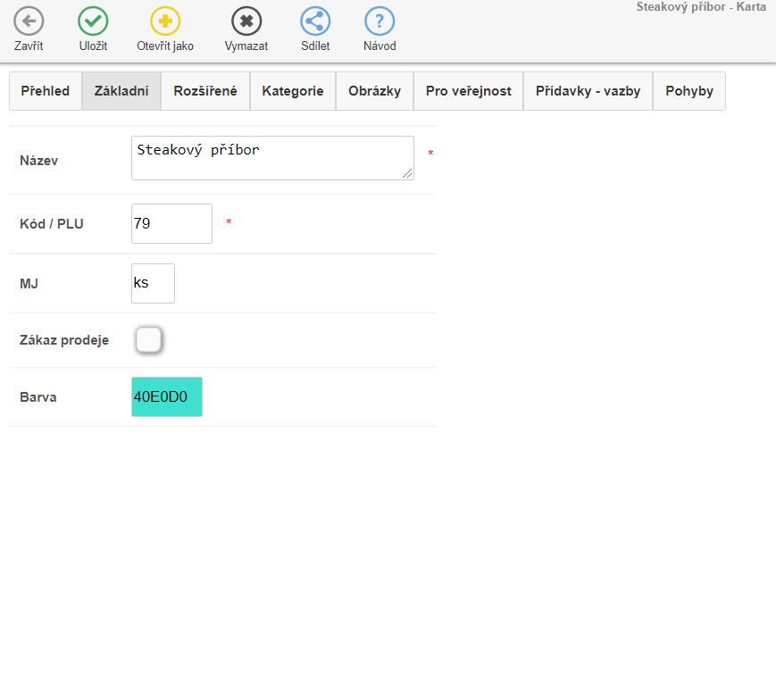The image size is (776, 700).
Task: Delete the item using Vymazat icon
Action: [x=246, y=21]
